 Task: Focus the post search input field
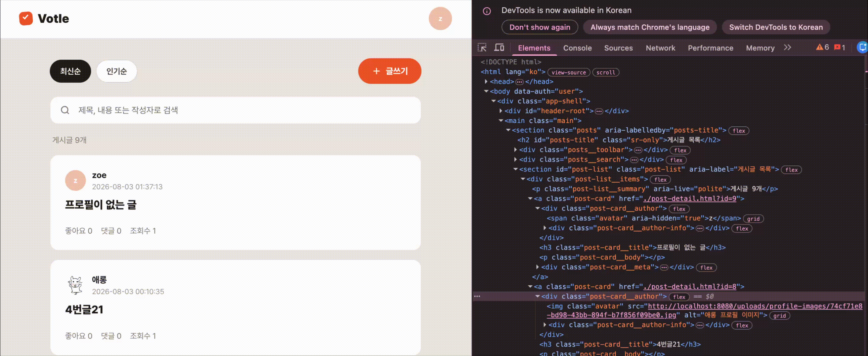[236, 110]
